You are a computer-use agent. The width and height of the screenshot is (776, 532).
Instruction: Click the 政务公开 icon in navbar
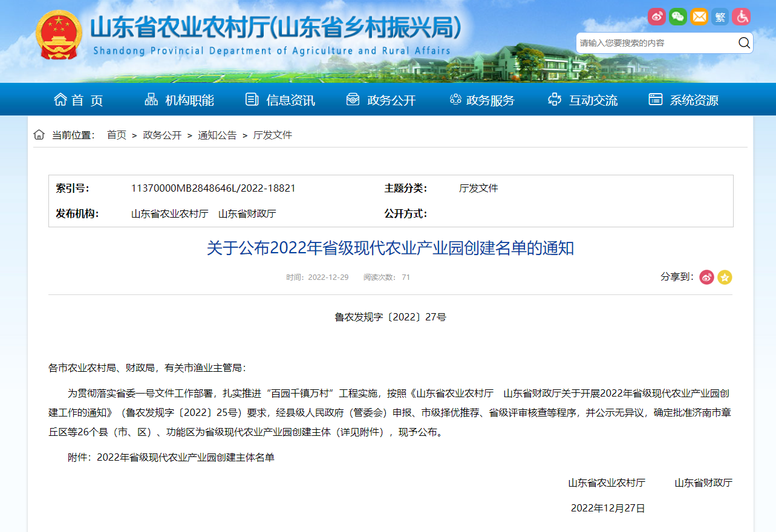(x=353, y=100)
